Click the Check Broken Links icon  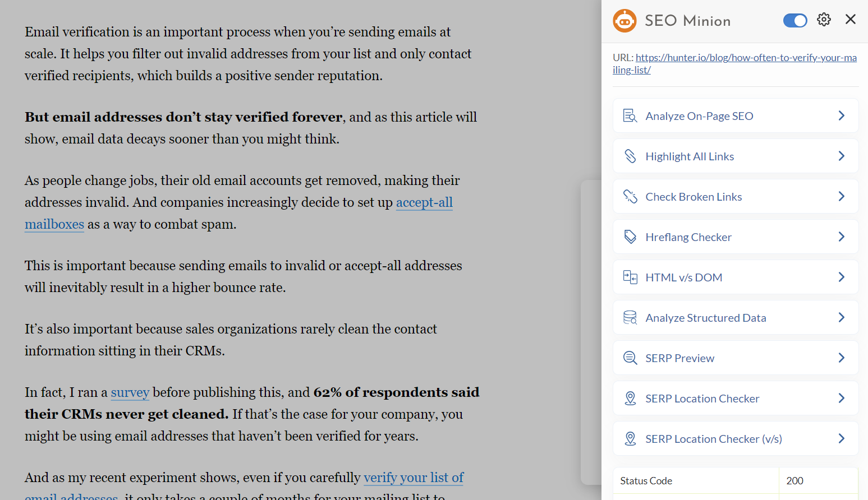pos(630,197)
